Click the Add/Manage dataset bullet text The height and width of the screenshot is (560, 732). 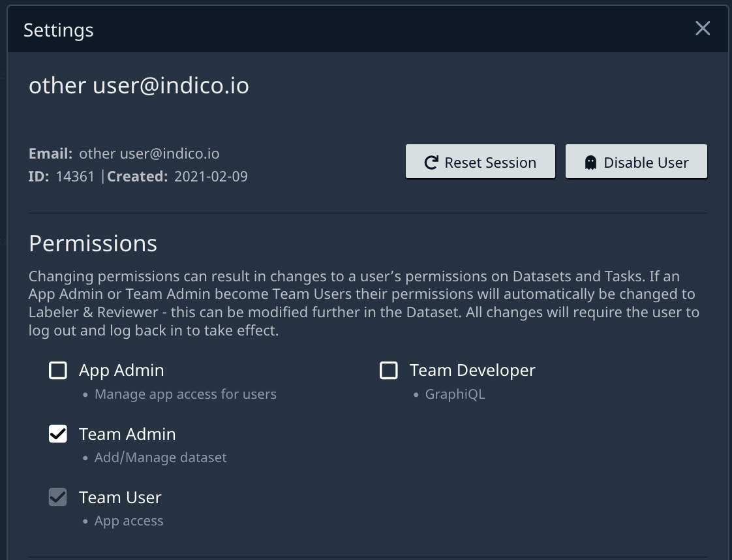tap(160, 458)
